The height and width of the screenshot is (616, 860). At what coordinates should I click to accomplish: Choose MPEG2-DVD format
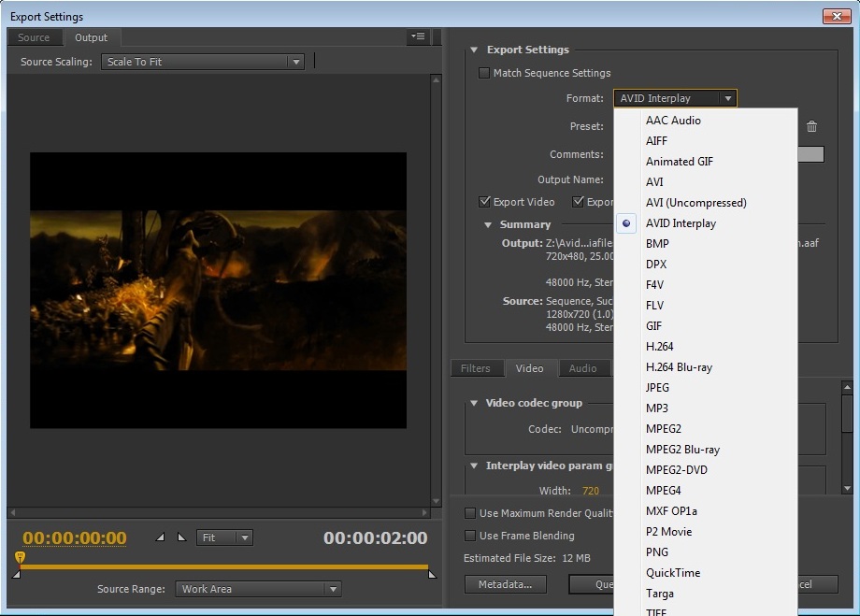(x=706, y=470)
